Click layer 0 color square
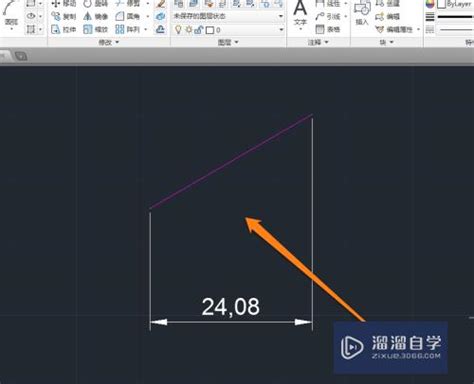Screen dimensions: 474x384 pyautogui.click(x=210, y=30)
